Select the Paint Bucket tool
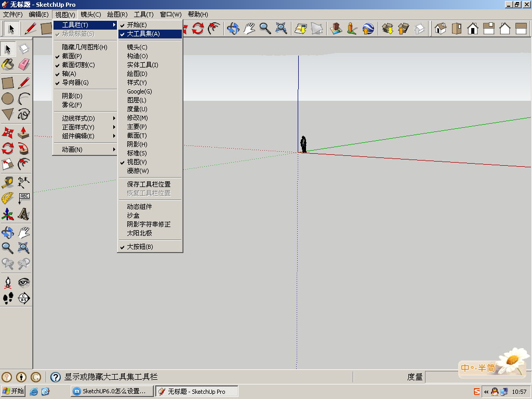The image size is (532, 399). [8, 64]
